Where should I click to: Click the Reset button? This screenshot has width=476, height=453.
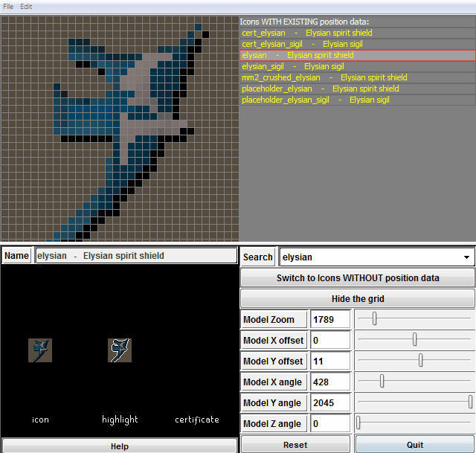(295, 445)
